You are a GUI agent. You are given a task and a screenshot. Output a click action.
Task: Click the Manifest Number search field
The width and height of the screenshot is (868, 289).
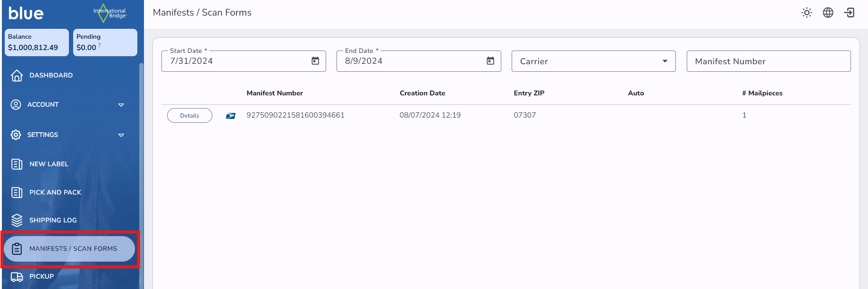point(768,61)
